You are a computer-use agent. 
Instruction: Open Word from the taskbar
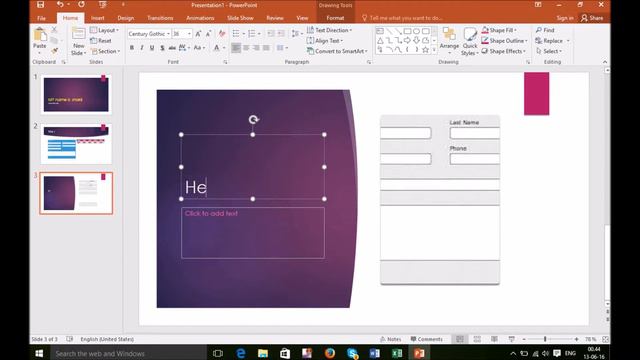[x=374, y=353]
